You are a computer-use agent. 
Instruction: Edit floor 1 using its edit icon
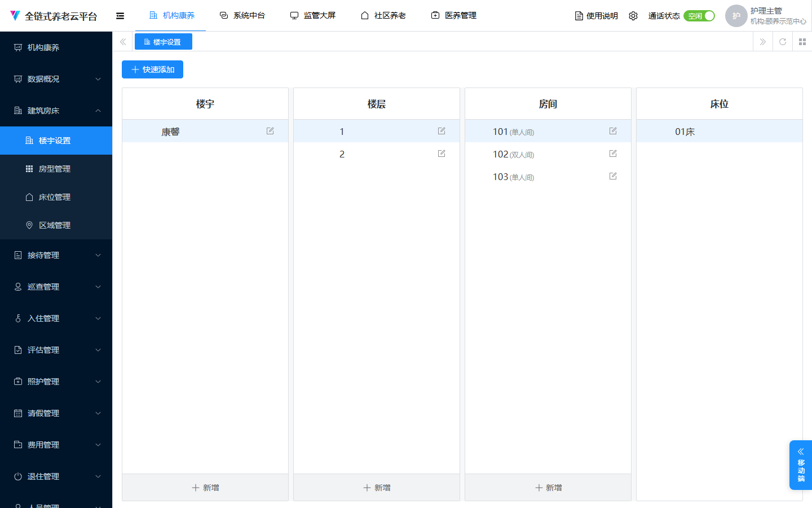[442, 131]
